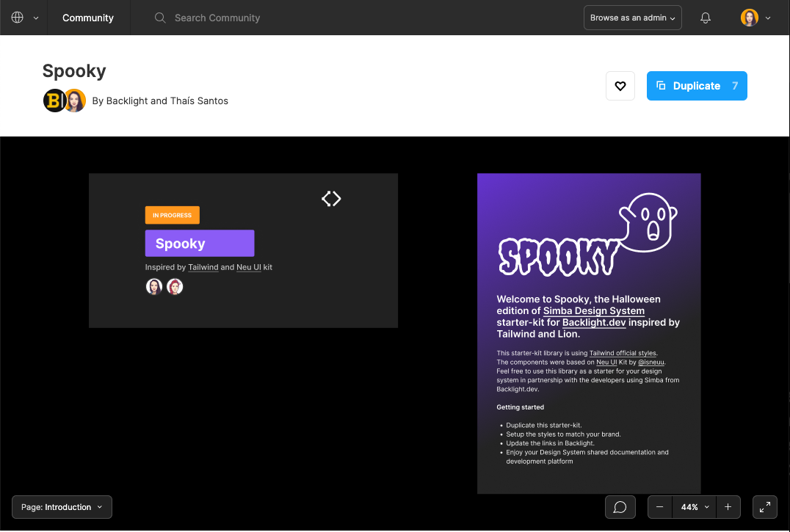The width and height of the screenshot is (790, 532).
Task: Open the user profile avatar menu
Action: tap(755, 18)
